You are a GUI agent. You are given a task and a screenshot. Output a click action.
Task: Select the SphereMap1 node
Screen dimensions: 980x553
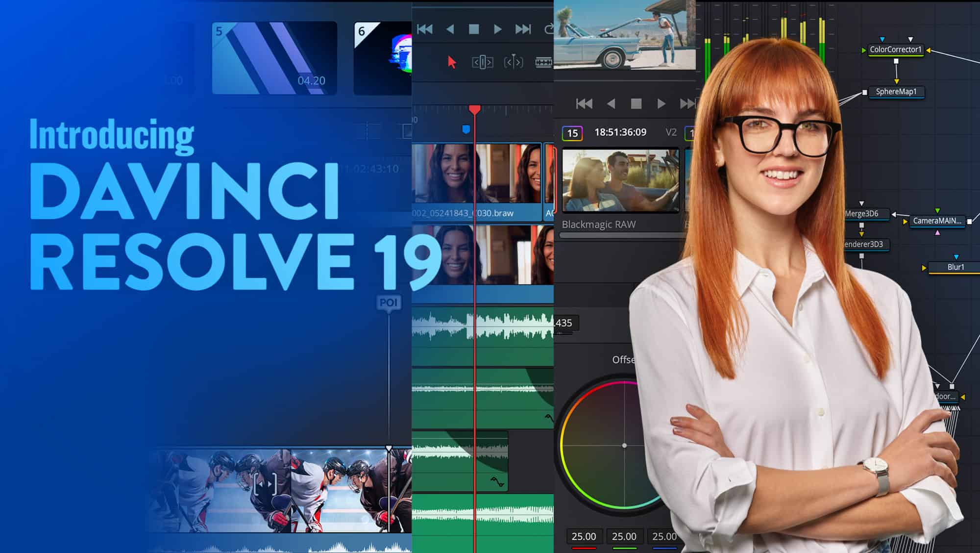[896, 92]
